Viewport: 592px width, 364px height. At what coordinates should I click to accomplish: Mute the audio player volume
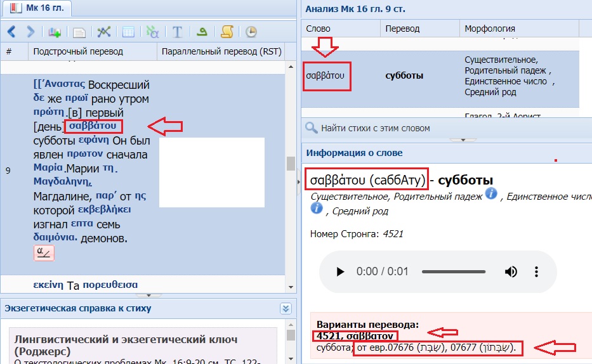pyautogui.click(x=511, y=271)
